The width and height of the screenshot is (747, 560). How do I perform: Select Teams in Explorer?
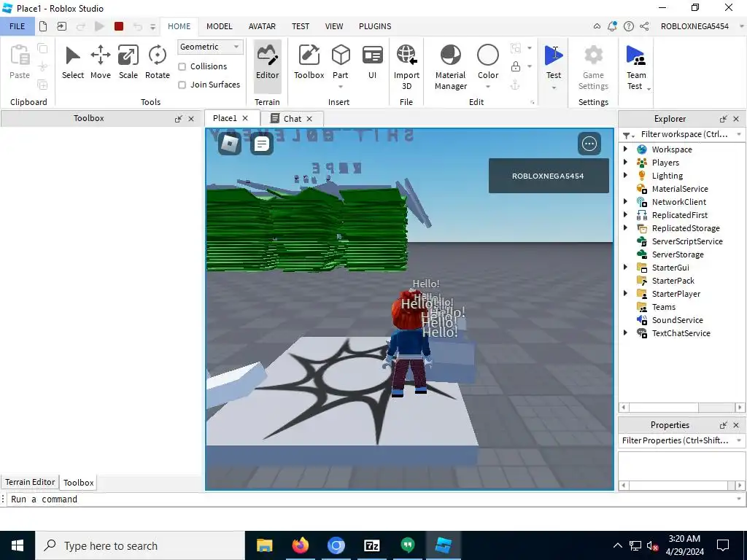pos(663,307)
